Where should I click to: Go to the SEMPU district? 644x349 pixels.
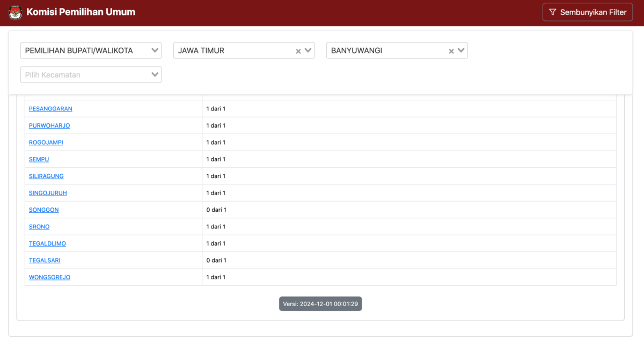[39, 159]
